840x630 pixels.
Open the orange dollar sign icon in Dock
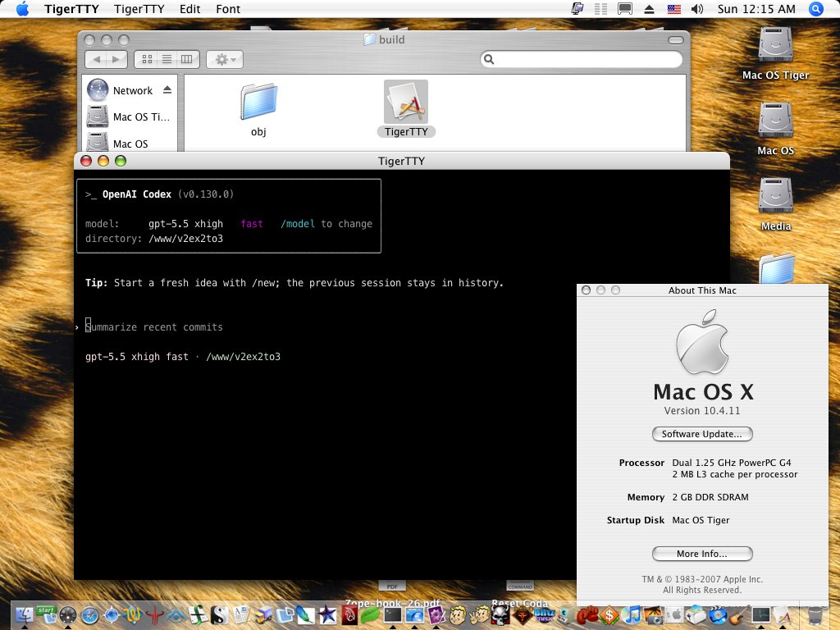point(609,615)
